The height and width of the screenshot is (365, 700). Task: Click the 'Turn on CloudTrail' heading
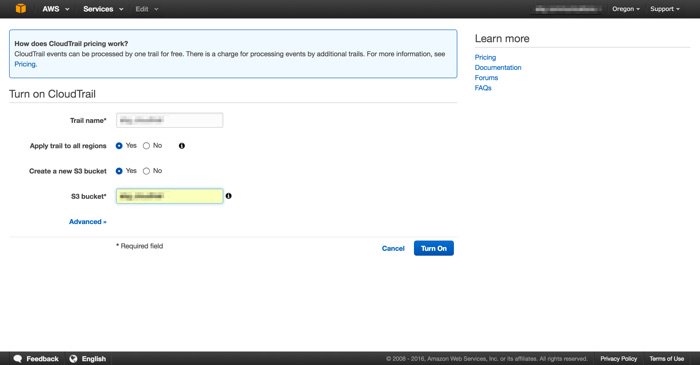click(52, 94)
